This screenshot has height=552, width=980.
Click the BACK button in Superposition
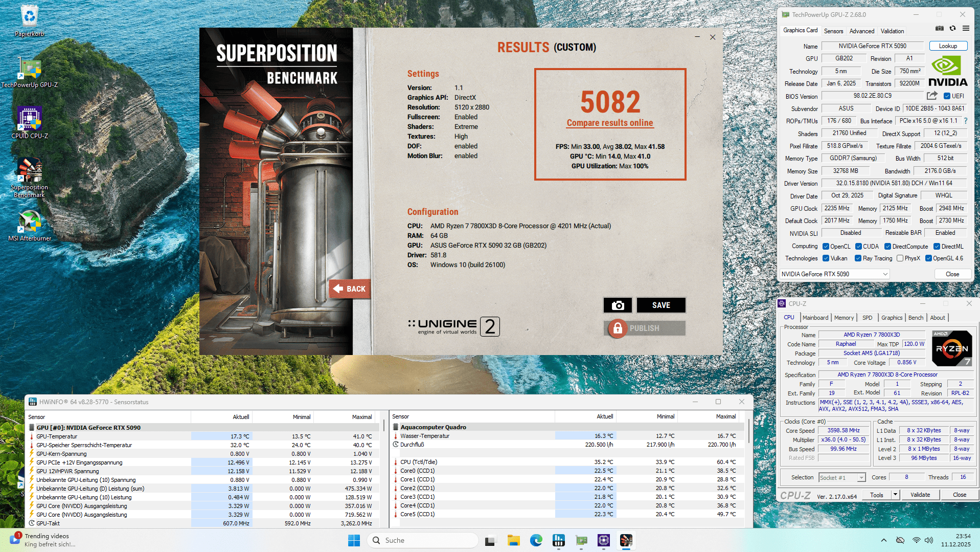tap(350, 289)
